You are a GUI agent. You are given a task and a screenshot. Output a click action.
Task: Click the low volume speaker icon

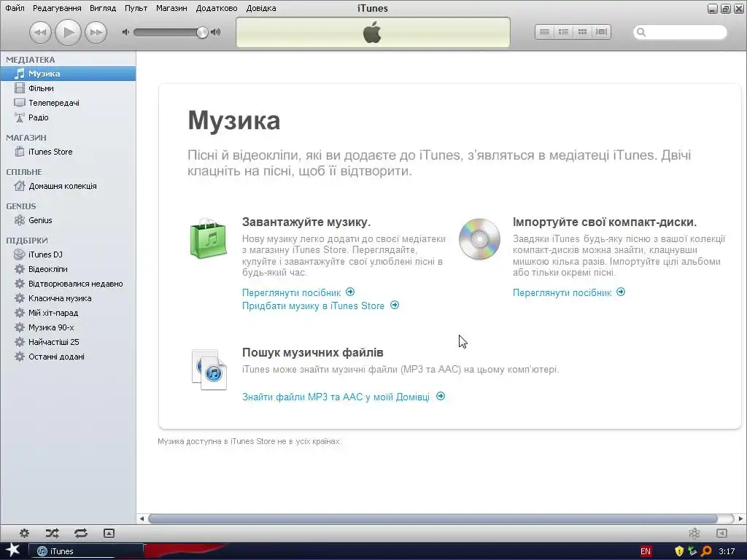pos(125,32)
